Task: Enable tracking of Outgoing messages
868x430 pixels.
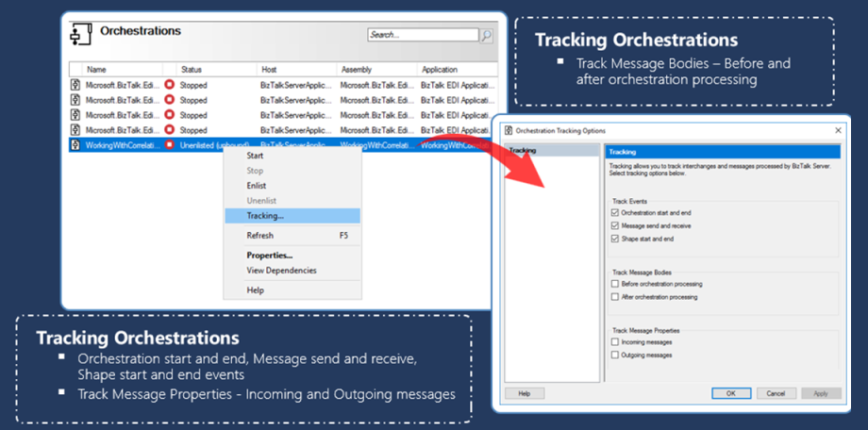Action: 614,356
